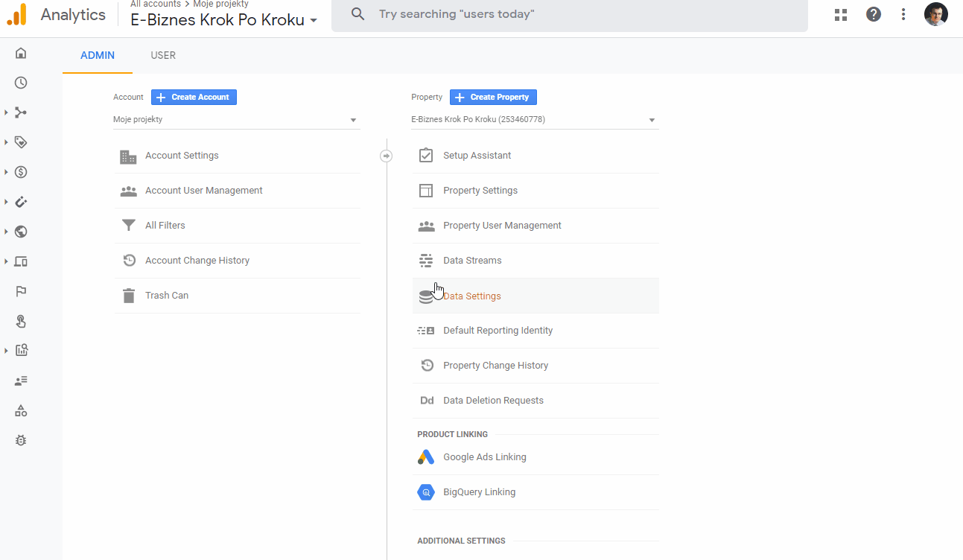Expand the Tech devices section arrow in sidebar
The image size is (963, 560).
pos(6,261)
